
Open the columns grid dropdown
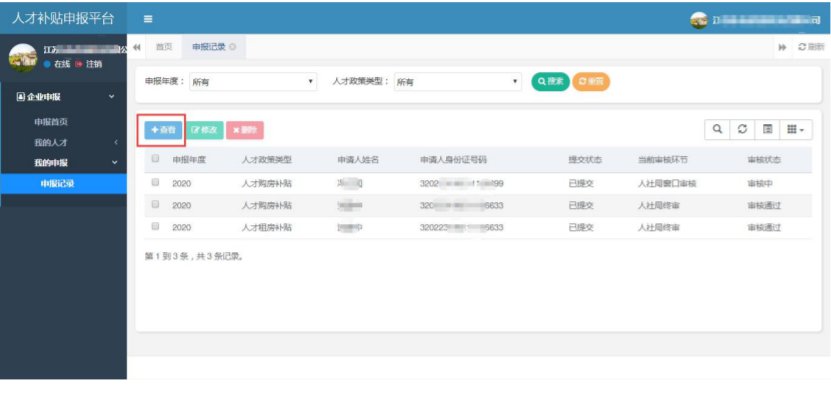(x=795, y=129)
